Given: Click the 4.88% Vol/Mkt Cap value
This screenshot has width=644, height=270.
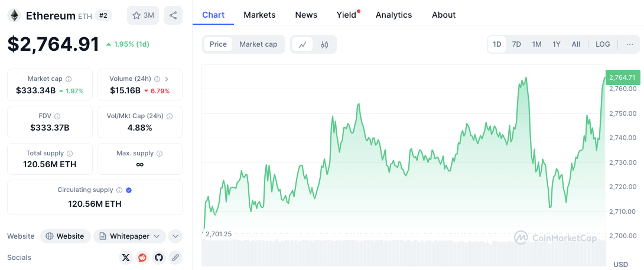Looking at the screenshot, I should coord(139,128).
